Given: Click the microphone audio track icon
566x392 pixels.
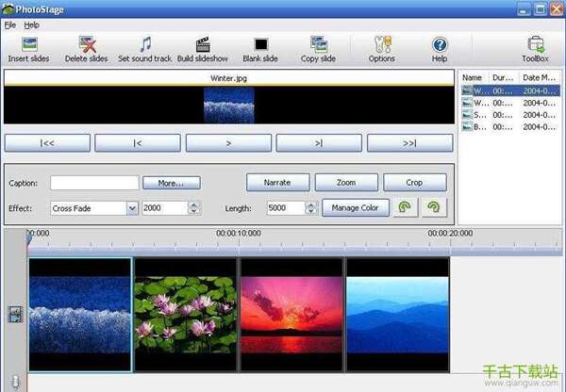Looking at the screenshot, I should point(15,383).
